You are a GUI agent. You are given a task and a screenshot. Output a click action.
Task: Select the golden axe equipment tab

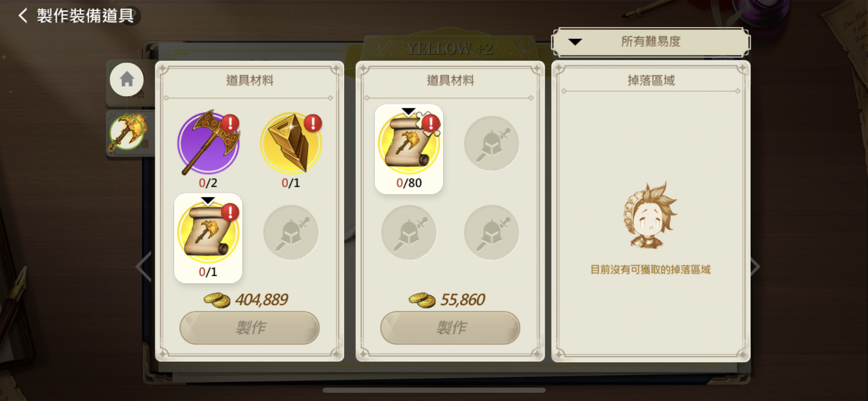128,132
